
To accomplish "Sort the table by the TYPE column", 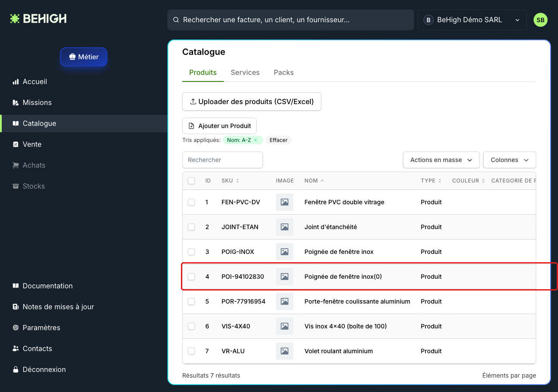I will [x=431, y=181].
